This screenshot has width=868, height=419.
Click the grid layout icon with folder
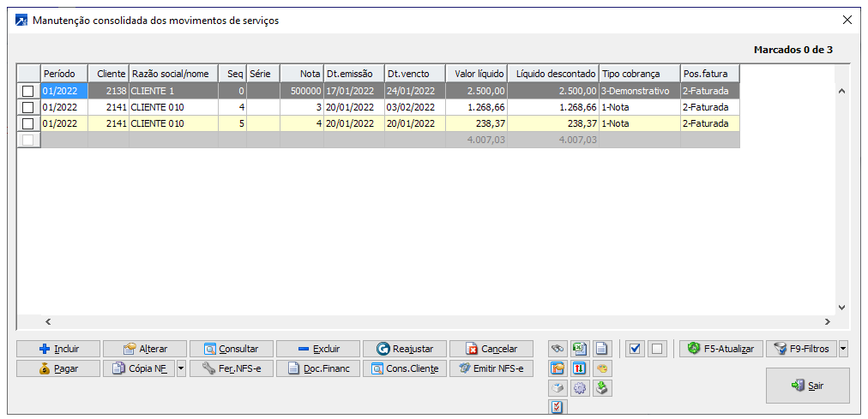(x=557, y=368)
